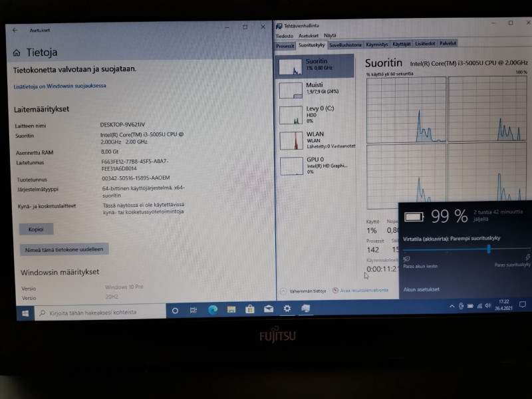Open the notification center icon
This screenshot has height=399, width=532.
click(x=523, y=305)
